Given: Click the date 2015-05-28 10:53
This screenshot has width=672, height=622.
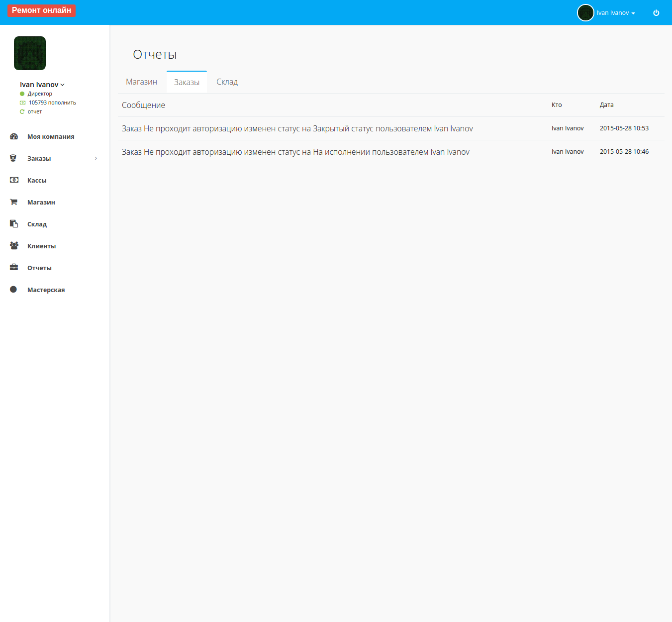Looking at the screenshot, I should click(624, 128).
